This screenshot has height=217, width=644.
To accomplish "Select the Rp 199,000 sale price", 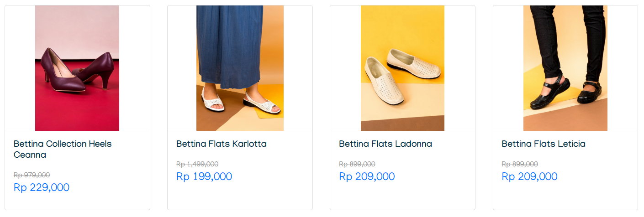I will click(x=204, y=176).
